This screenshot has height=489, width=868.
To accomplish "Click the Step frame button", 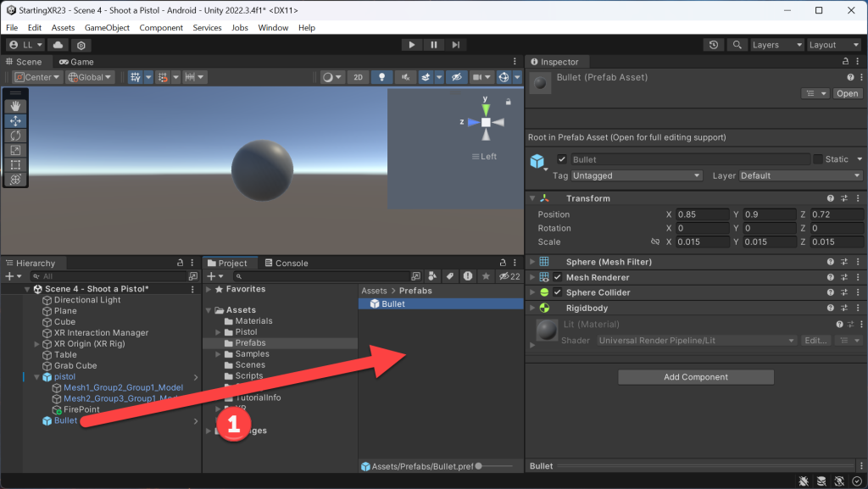I will (x=455, y=45).
